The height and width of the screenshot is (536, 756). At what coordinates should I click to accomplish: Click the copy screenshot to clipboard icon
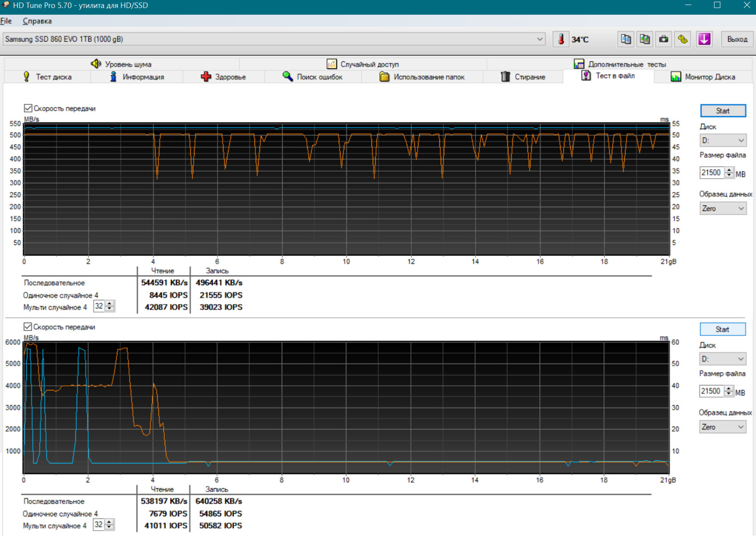(x=644, y=39)
